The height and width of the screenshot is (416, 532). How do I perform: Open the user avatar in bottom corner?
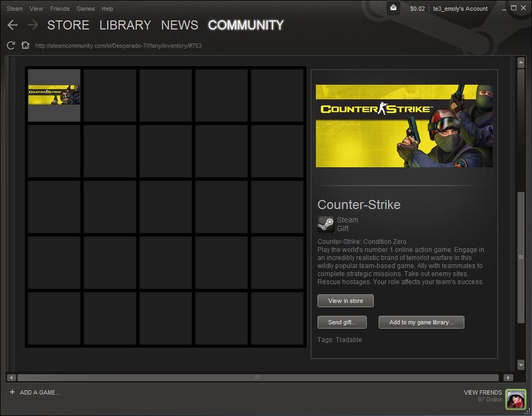coord(515,399)
